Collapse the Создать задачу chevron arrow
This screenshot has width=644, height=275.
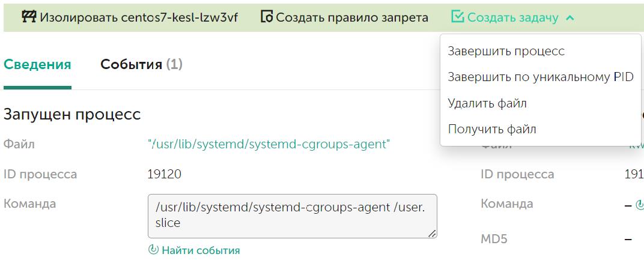point(570,17)
